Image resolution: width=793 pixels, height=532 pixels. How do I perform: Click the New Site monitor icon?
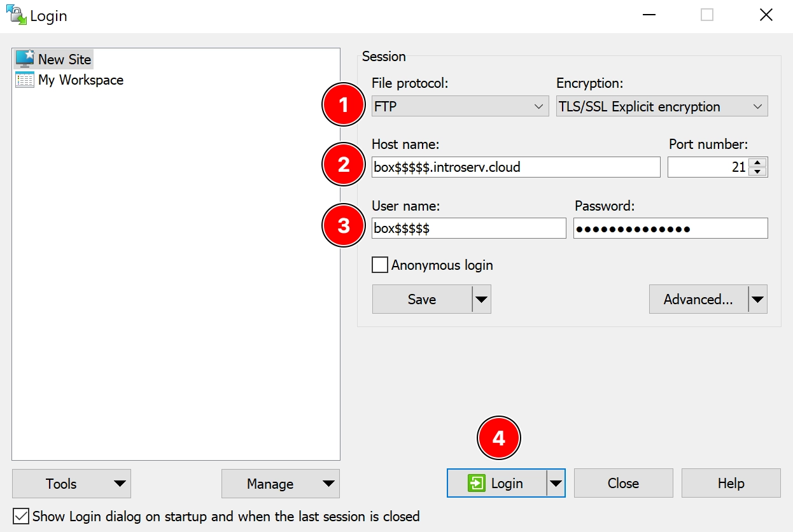coord(25,59)
